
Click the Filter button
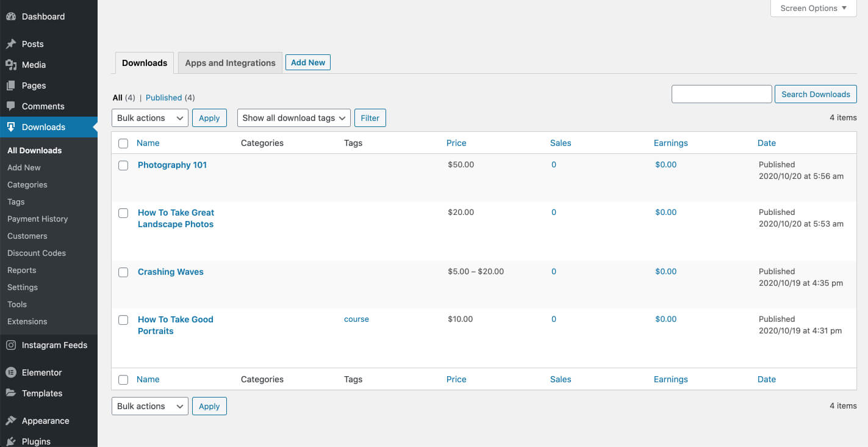pos(370,118)
